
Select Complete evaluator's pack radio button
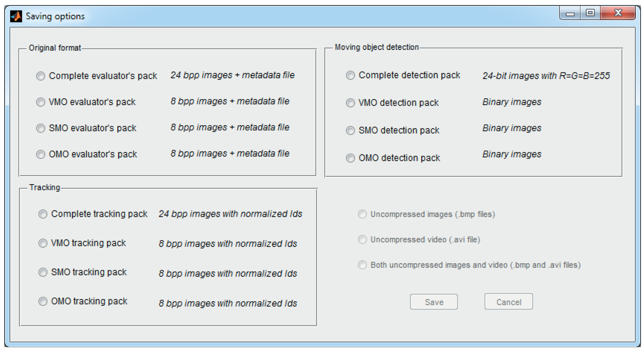point(40,76)
